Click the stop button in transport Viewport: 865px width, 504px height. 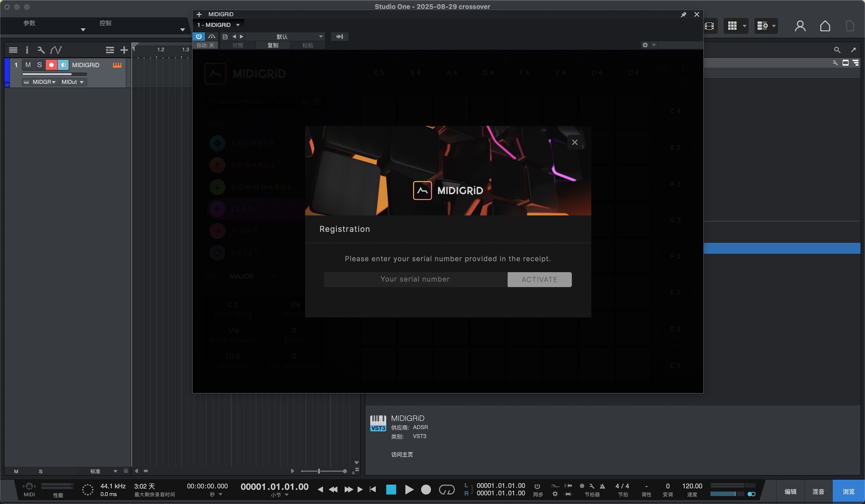click(x=391, y=490)
